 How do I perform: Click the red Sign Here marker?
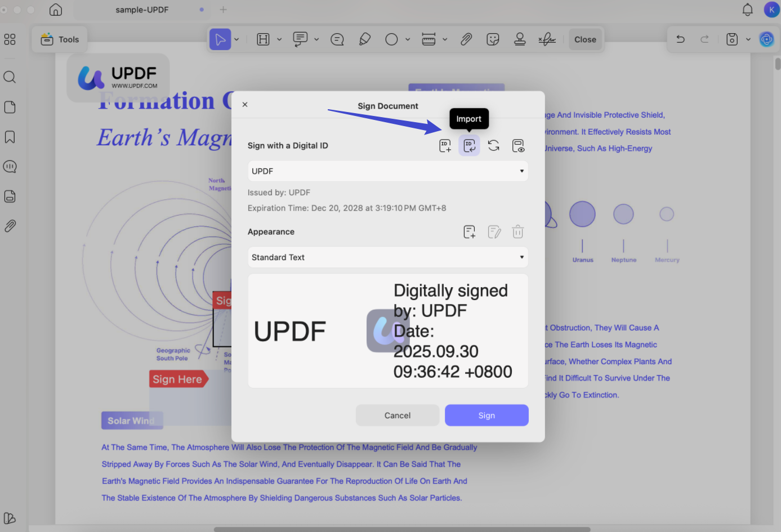click(x=179, y=379)
